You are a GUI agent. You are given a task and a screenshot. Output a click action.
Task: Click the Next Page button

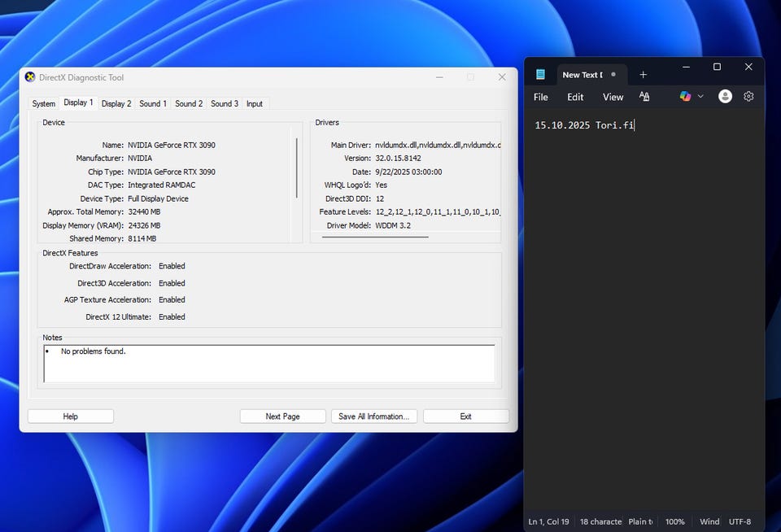point(282,416)
